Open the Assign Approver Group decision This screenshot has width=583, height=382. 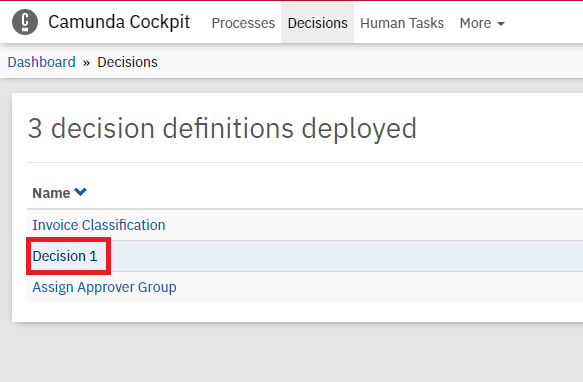point(104,288)
